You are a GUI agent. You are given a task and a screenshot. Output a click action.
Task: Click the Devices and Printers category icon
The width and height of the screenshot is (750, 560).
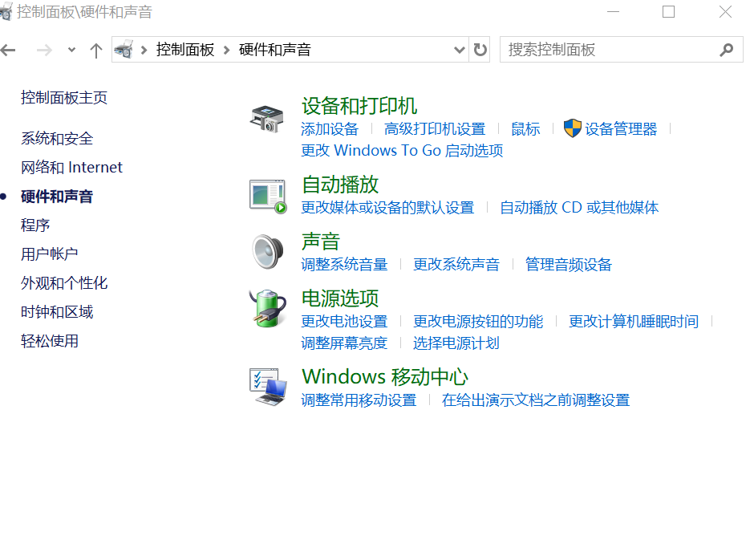267,118
